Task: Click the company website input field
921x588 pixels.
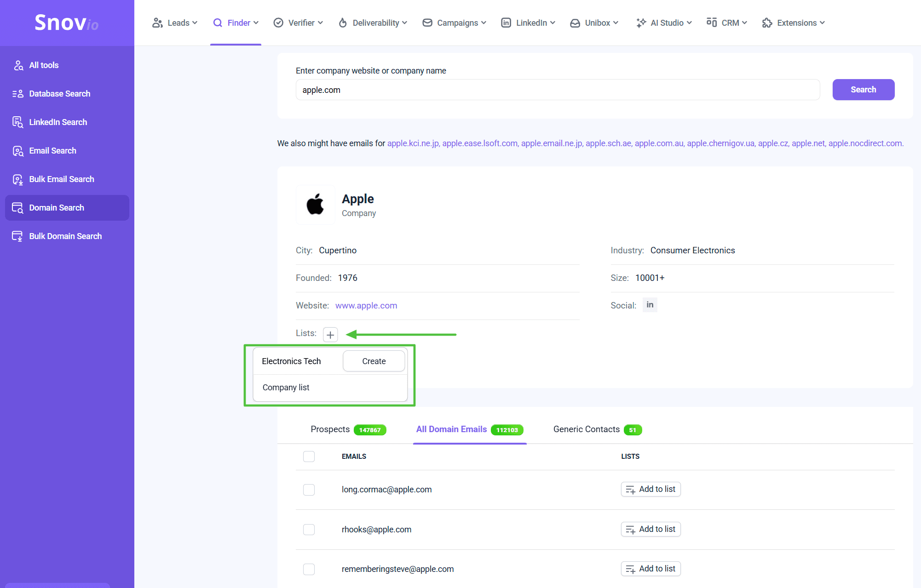Action: click(557, 90)
